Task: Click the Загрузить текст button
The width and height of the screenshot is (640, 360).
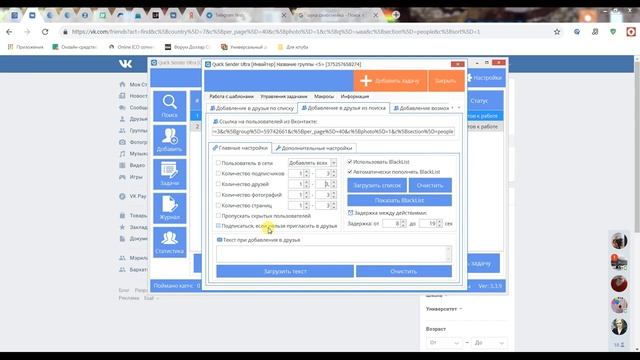Action: [x=285, y=271]
